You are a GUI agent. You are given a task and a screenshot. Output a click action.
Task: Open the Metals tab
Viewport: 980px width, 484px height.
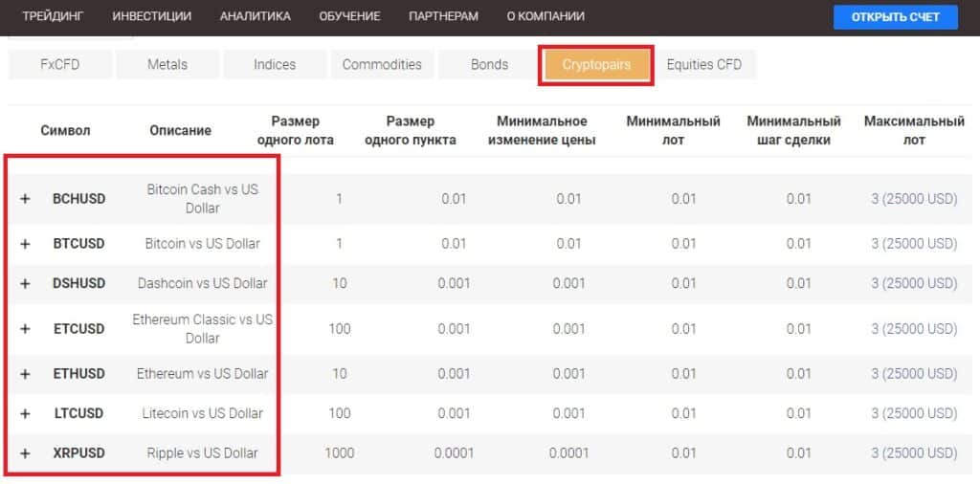pos(167,65)
